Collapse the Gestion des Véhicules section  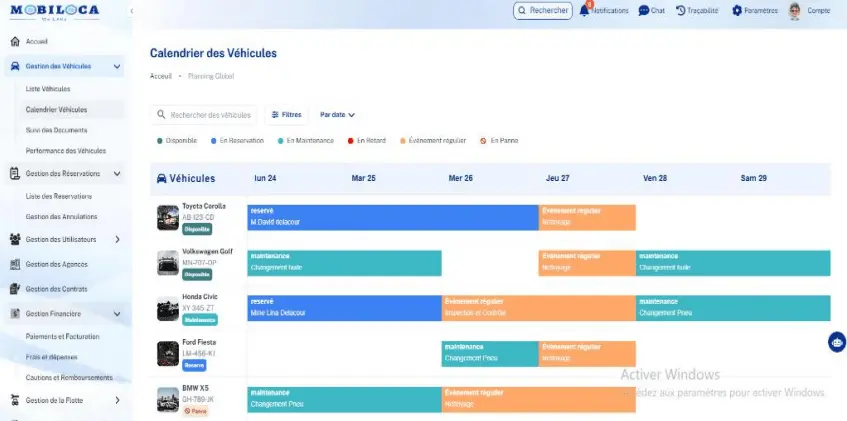pyautogui.click(x=118, y=67)
